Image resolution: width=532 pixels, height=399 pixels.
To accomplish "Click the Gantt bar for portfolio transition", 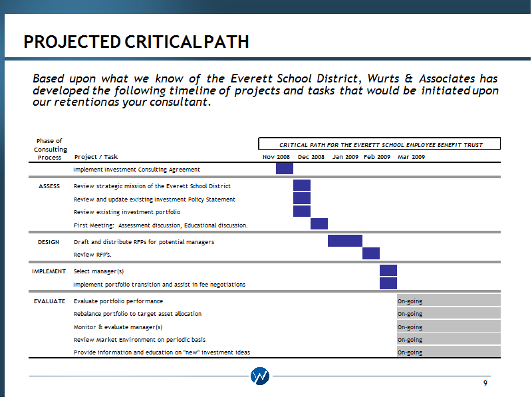I will (x=388, y=283).
